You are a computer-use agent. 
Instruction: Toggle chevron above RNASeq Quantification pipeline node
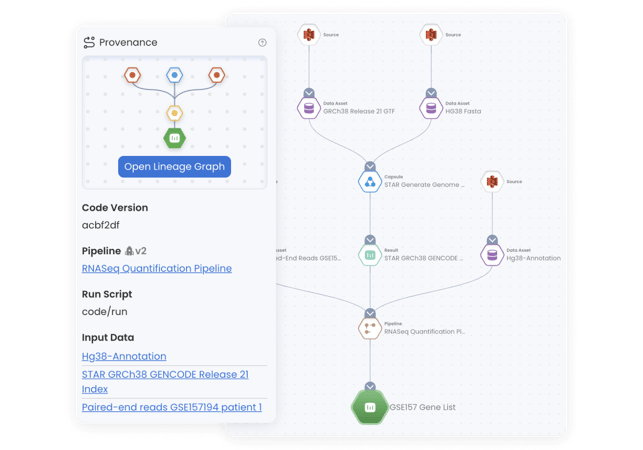(370, 313)
